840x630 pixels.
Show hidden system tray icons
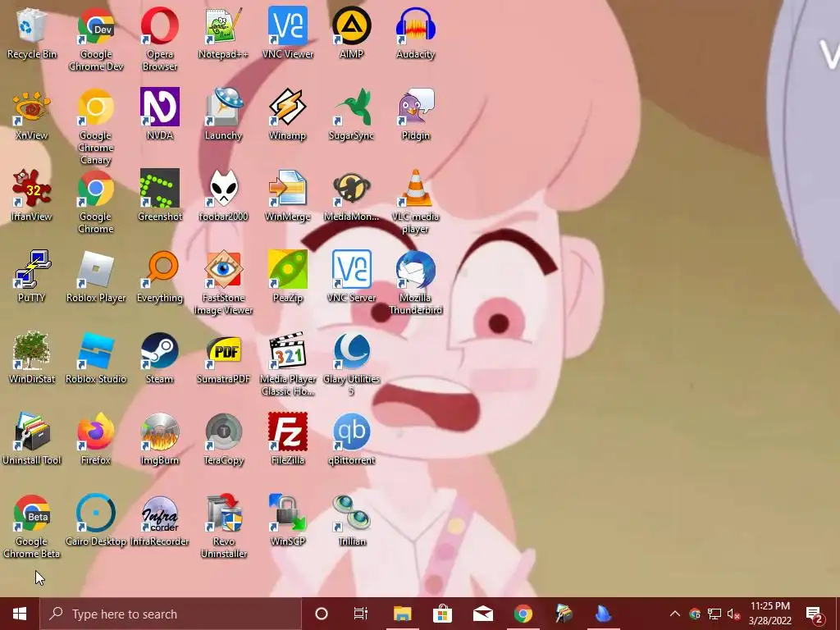(x=675, y=614)
